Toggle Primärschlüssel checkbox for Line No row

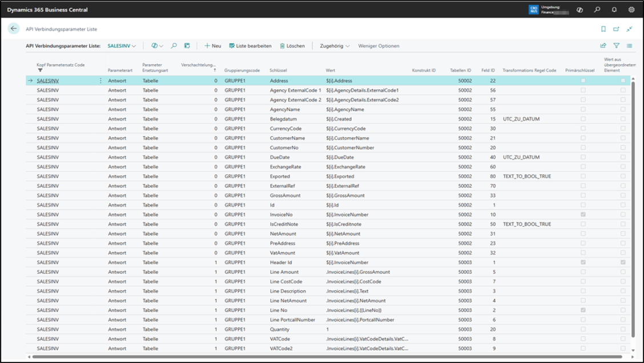point(583,310)
